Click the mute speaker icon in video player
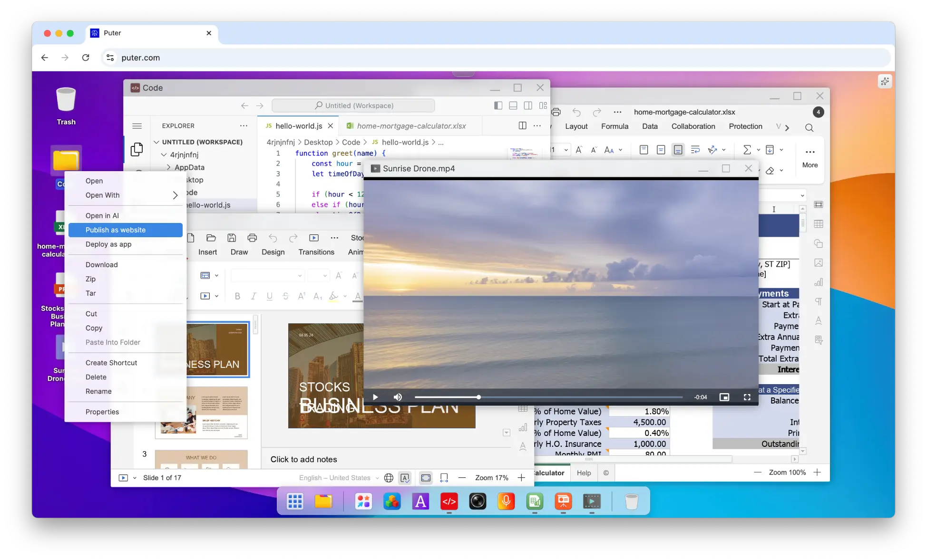Screen dimensions: 927x560 coord(398,397)
